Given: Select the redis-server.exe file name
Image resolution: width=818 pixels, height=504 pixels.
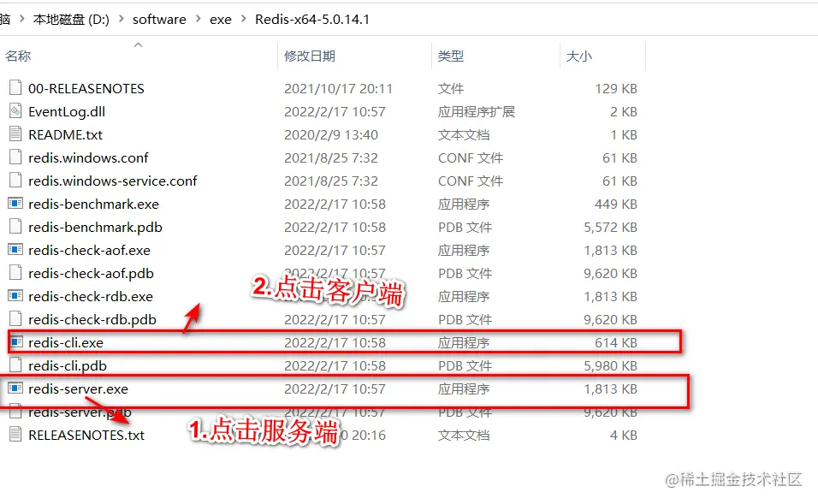Looking at the screenshot, I should [78, 388].
